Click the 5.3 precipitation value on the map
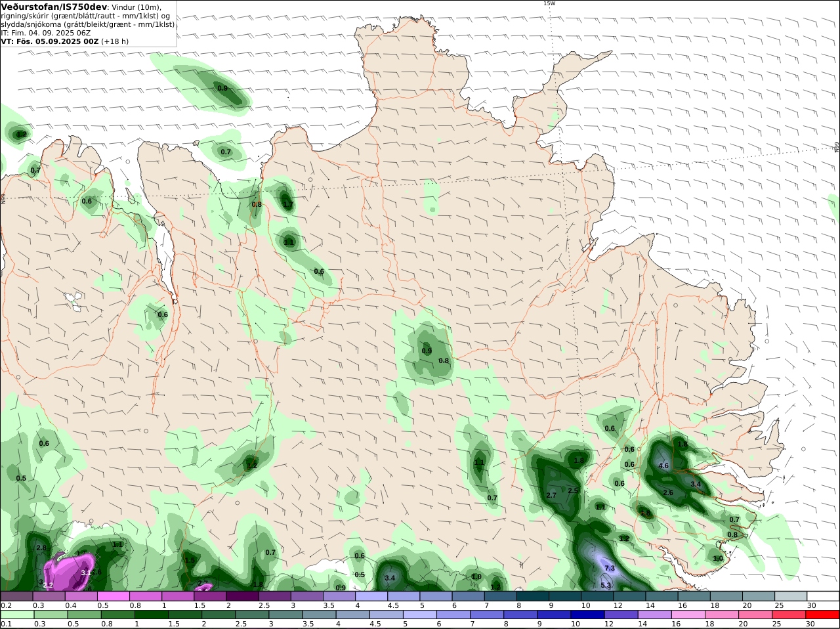 tap(606, 585)
